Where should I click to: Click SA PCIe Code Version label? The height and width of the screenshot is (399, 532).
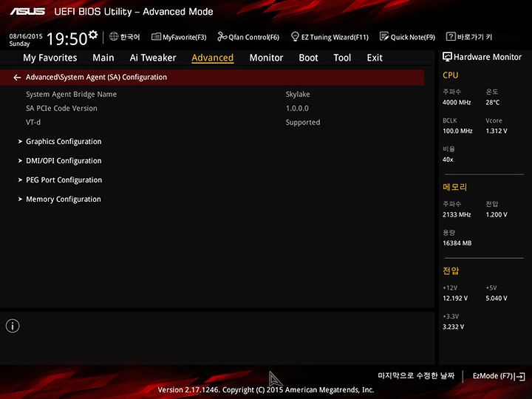(61, 108)
